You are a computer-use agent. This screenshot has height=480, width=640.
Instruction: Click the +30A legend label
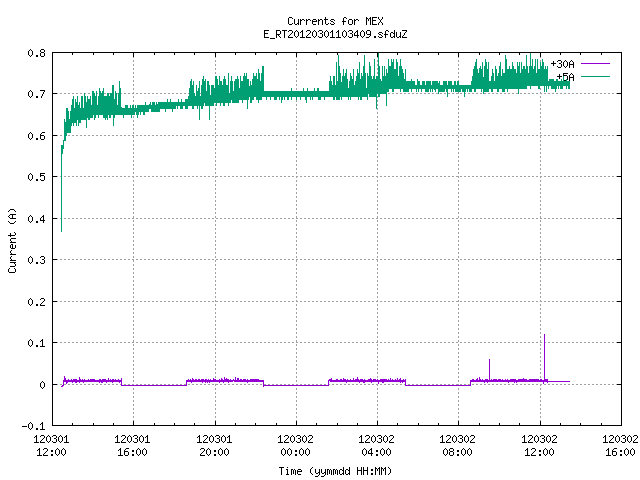pos(562,64)
